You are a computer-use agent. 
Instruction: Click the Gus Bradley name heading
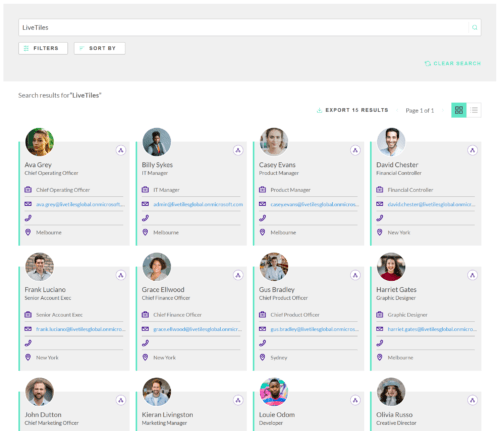(x=277, y=290)
